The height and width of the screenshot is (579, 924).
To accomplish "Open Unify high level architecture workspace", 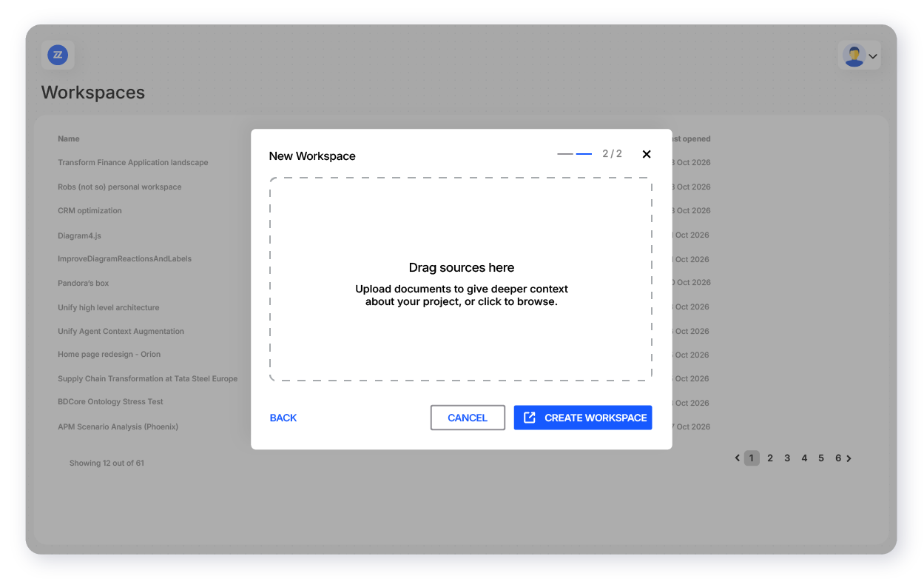I will 109,307.
